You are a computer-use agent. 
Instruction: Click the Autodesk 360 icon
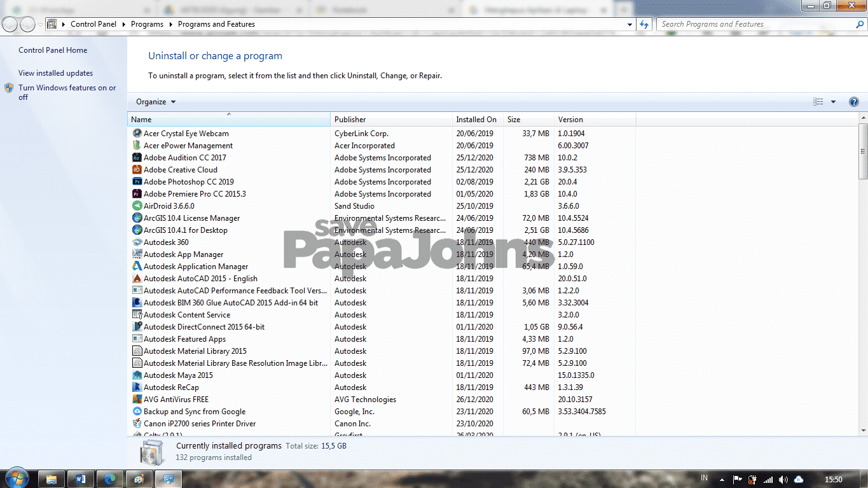(137, 242)
